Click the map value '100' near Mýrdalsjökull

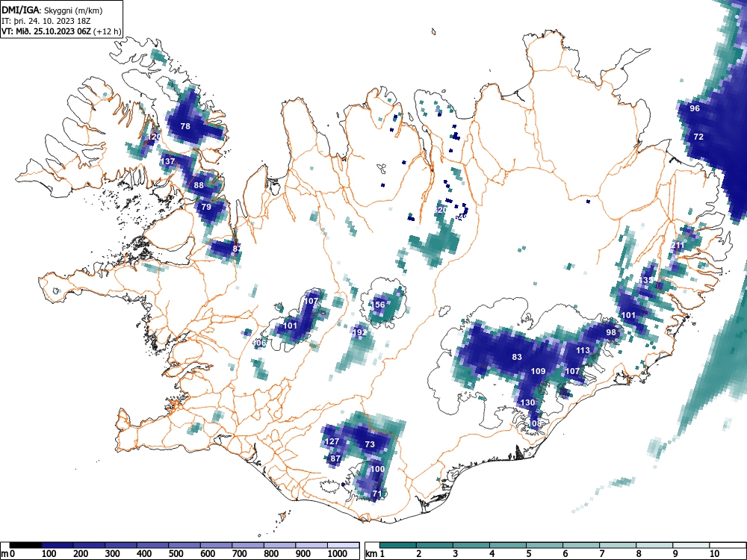point(377,469)
